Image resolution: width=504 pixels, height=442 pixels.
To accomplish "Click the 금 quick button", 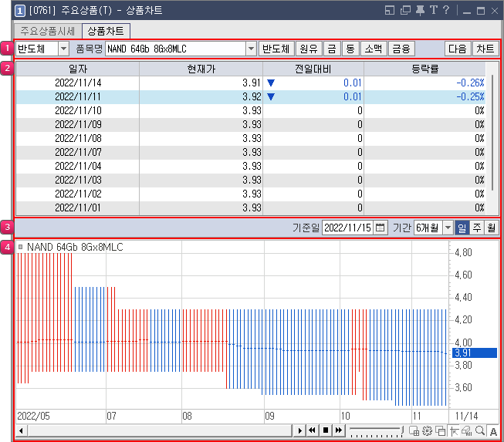I will (332, 49).
